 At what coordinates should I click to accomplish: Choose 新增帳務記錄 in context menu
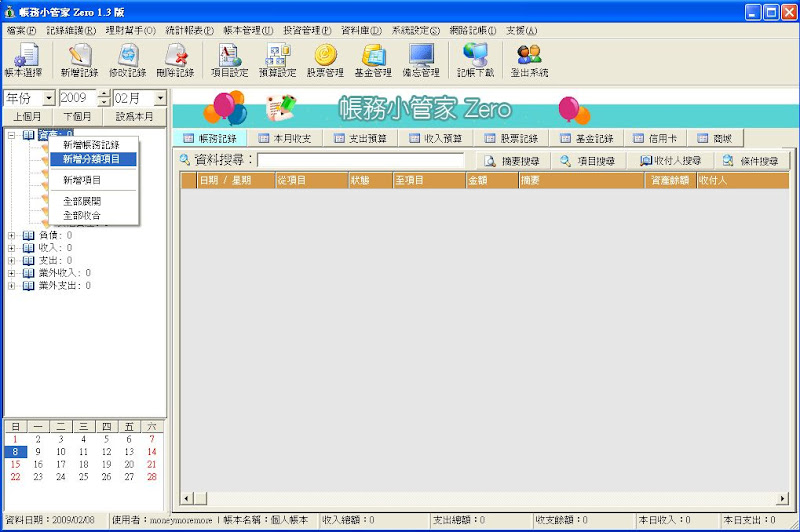click(x=93, y=145)
